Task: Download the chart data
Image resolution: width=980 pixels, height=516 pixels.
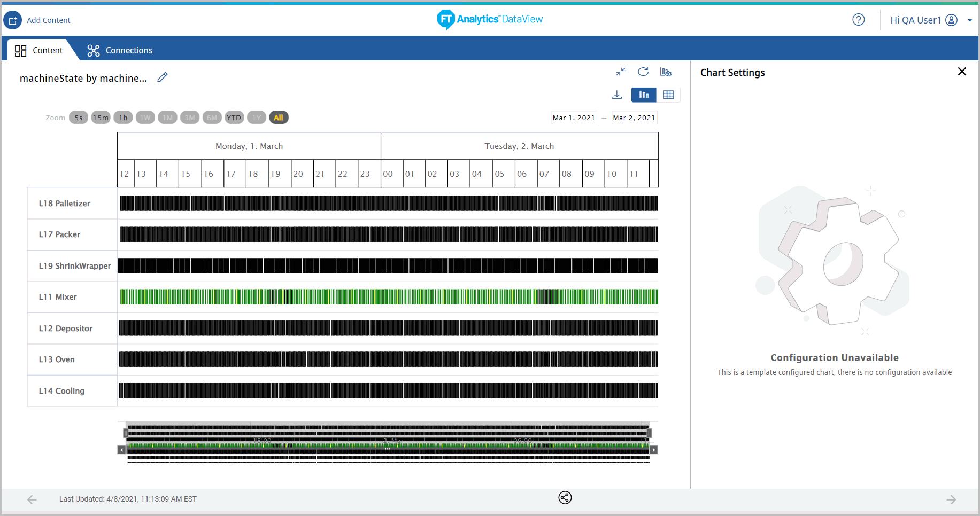Action: (617, 95)
